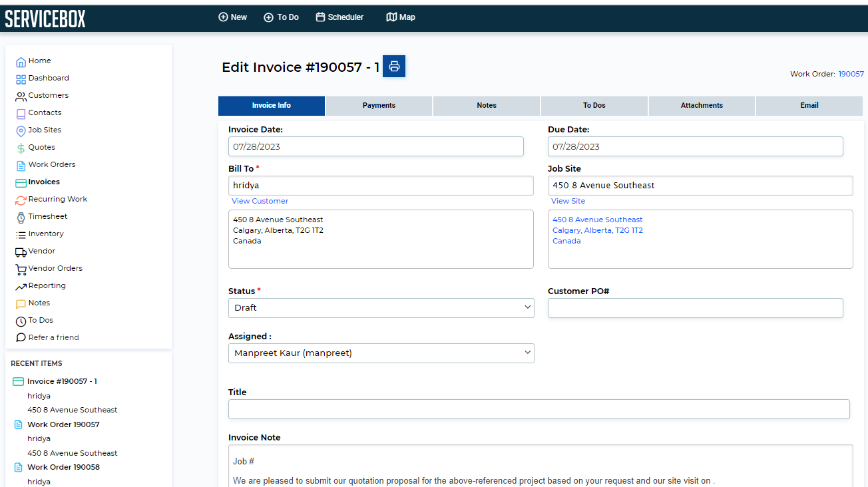This screenshot has width=868, height=487.
Task: Click the View Site link
Action: point(568,201)
